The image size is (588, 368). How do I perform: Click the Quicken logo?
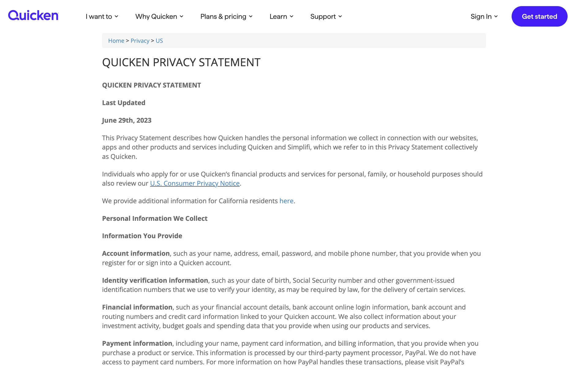[x=33, y=16]
